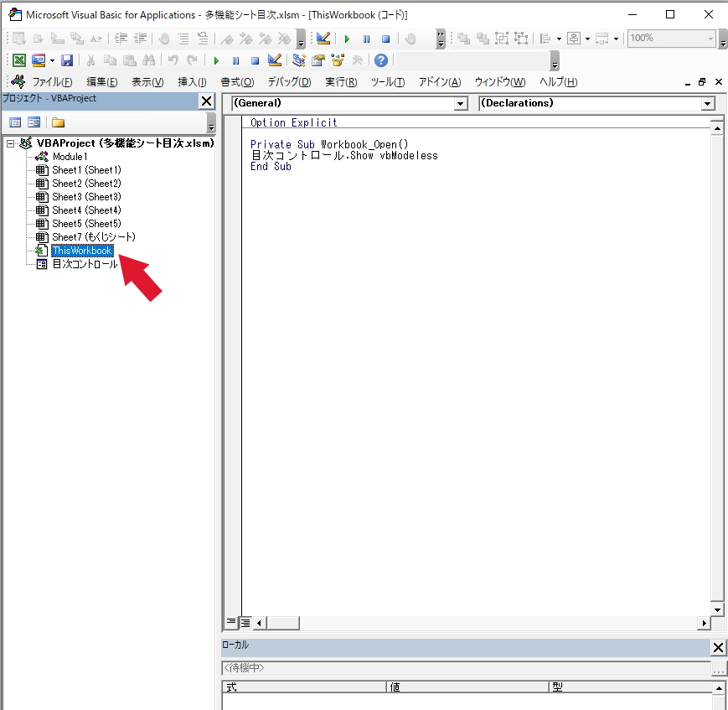This screenshot has height=710, width=728.
Task: Click the Insert UserForm icon
Action: pyautogui.click(x=39, y=60)
